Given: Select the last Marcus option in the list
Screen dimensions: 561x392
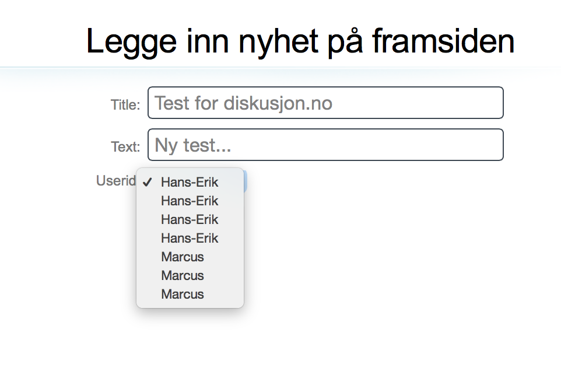Looking at the screenshot, I should (190, 294).
